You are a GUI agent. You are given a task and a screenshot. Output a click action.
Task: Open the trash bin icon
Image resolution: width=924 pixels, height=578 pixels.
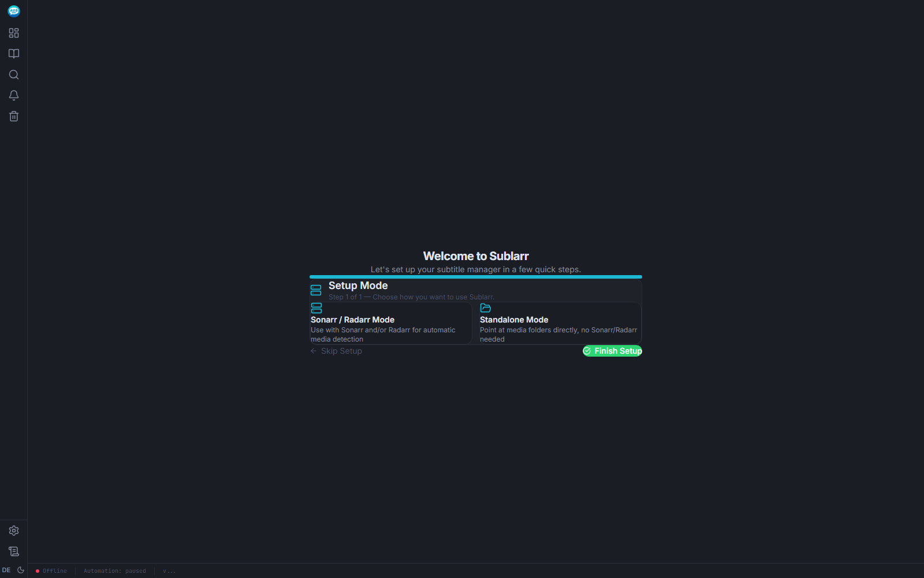point(14,116)
